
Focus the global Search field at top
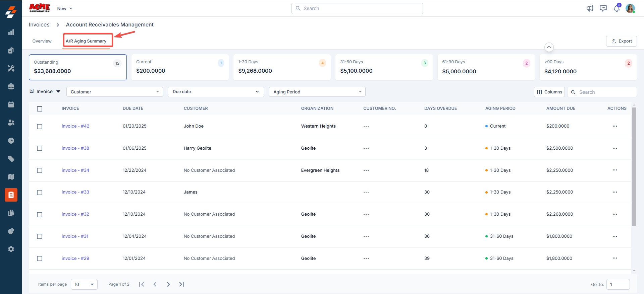pos(357,8)
